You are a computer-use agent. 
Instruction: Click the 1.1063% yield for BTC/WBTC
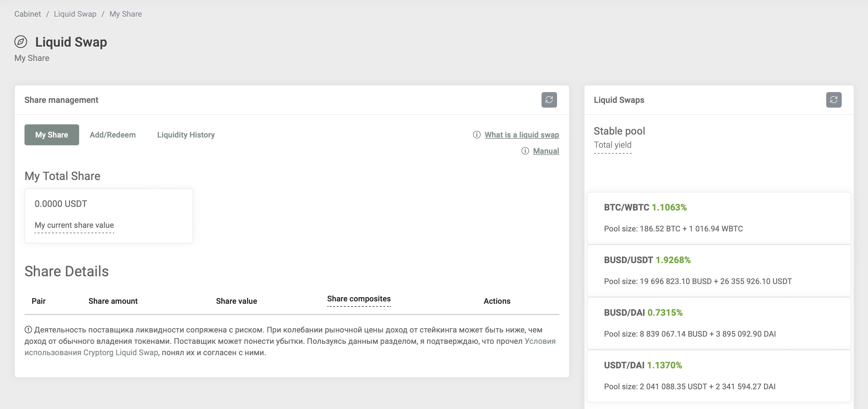tap(669, 207)
